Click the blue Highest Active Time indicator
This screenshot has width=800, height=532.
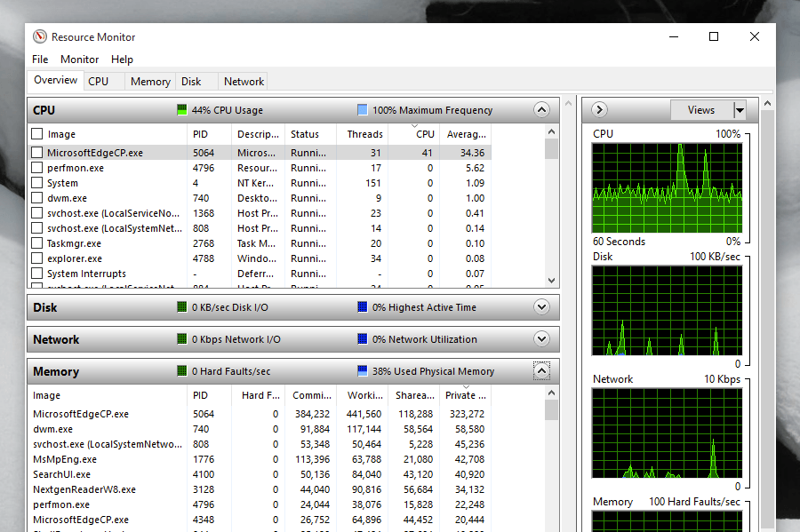point(363,306)
